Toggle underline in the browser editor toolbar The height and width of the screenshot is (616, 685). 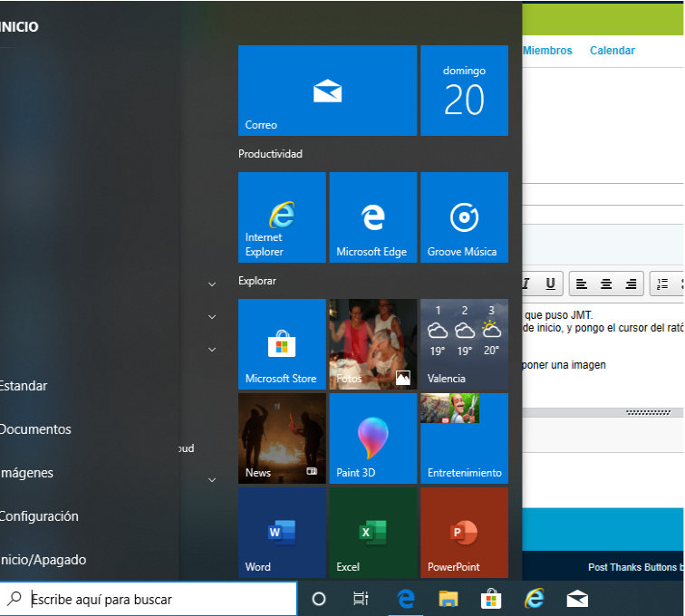[551, 284]
